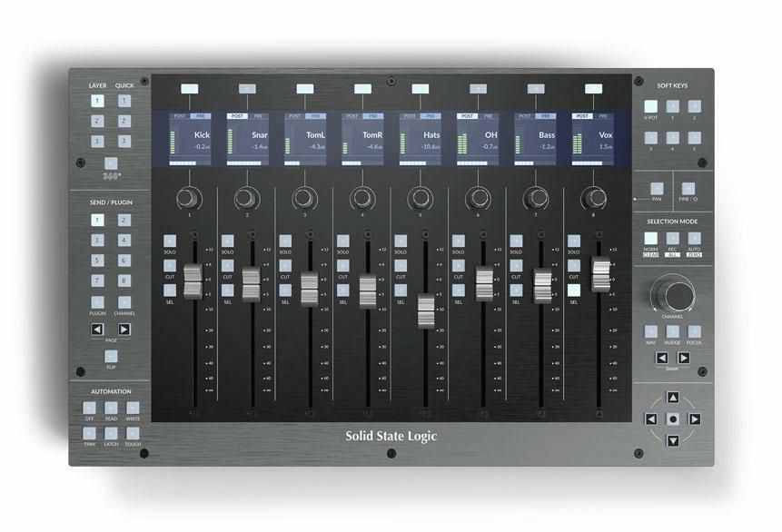Viewport: 782px width, 532px height.
Task: Choose AUTO selection mode
Action: [x=694, y=238]
